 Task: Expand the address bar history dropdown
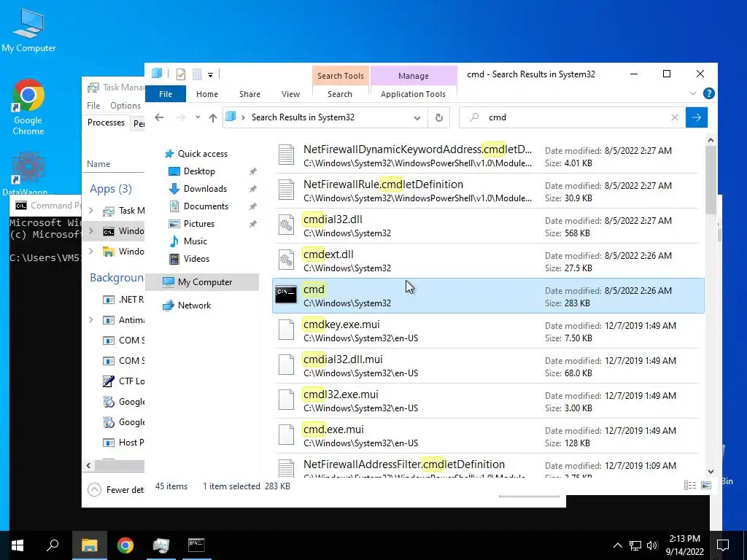[417, 117]
